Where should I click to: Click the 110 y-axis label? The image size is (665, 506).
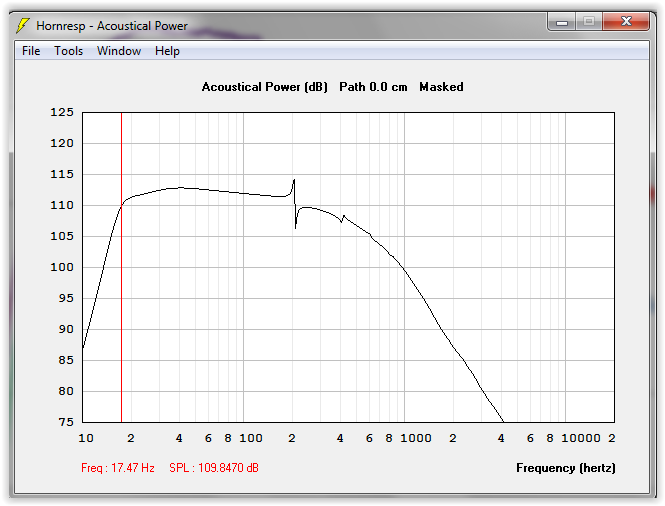click(62, 205)
